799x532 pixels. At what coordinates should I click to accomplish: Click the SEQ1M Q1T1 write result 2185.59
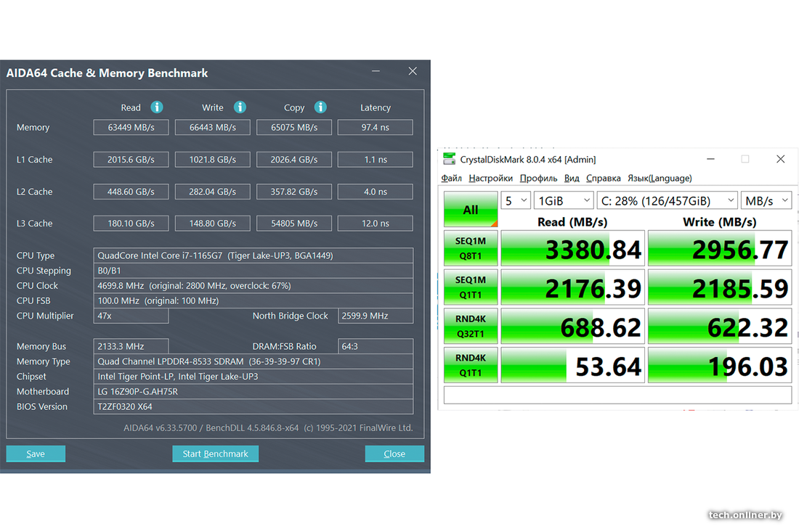[x=720, y=287]
